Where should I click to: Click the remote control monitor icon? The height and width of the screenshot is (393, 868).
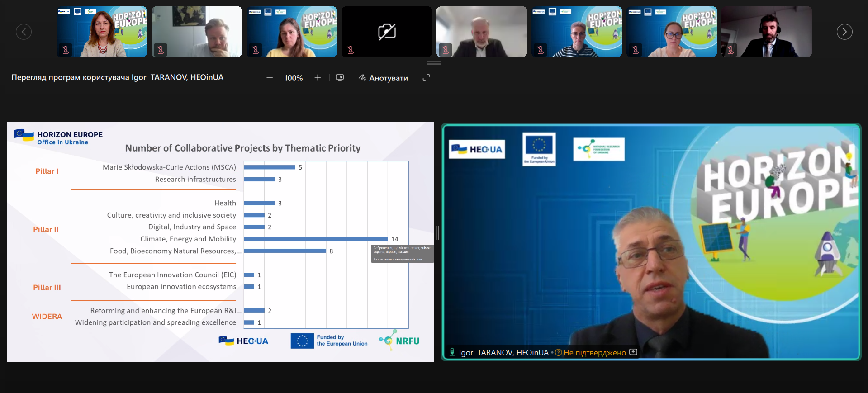click(340, 78)
